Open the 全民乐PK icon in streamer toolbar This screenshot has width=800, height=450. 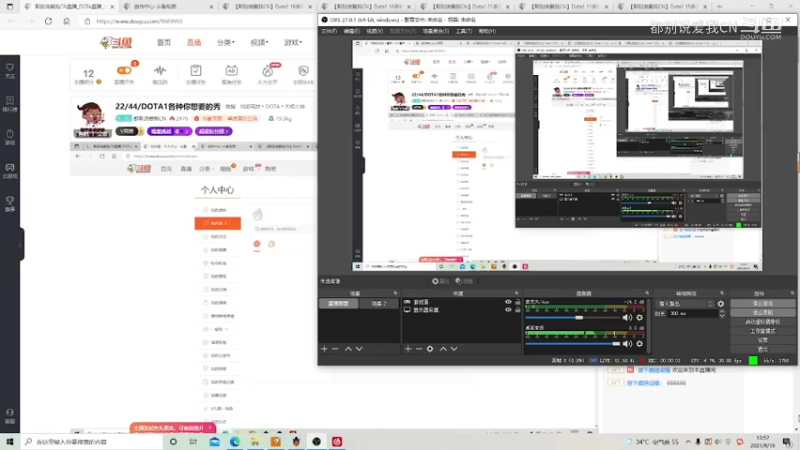coord(303,73)
